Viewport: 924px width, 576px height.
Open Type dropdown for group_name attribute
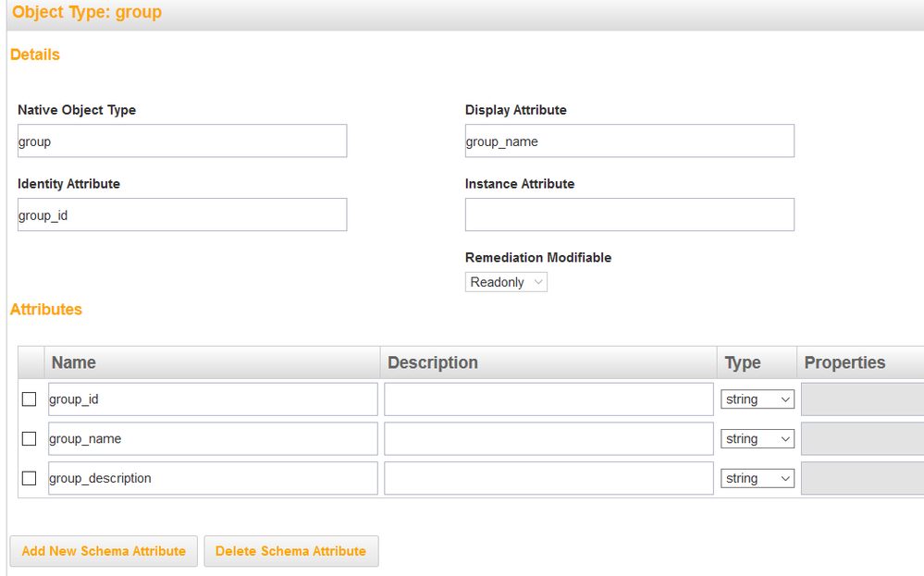pos(758,439)
